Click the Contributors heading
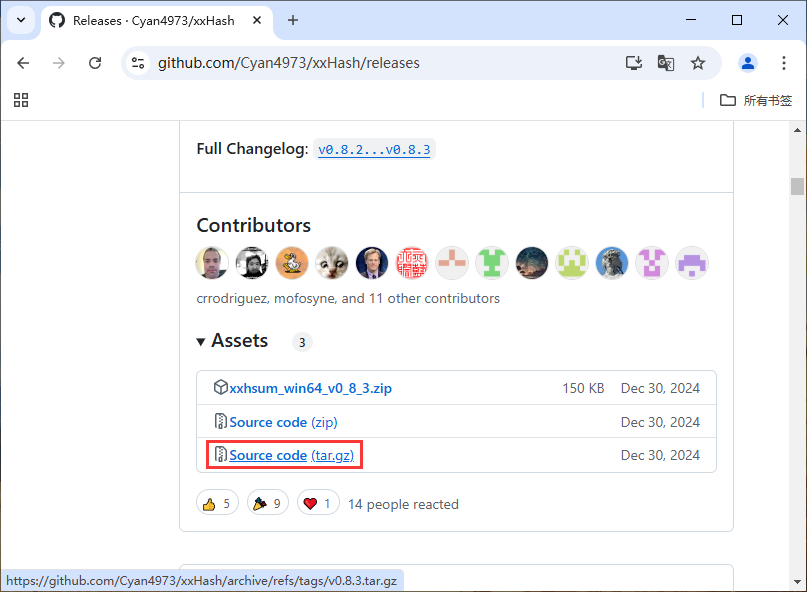 pyautogui.click(x=254, y=225)
